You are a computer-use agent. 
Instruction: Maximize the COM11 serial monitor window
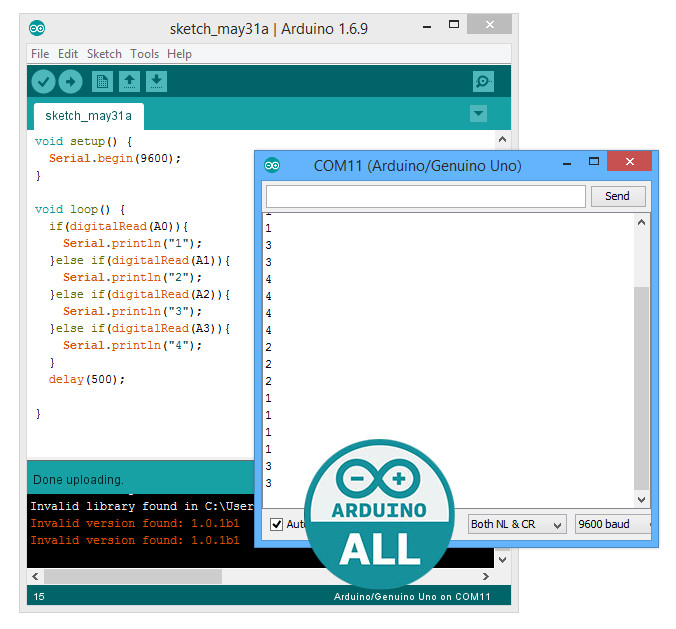[x=594, y=162]
